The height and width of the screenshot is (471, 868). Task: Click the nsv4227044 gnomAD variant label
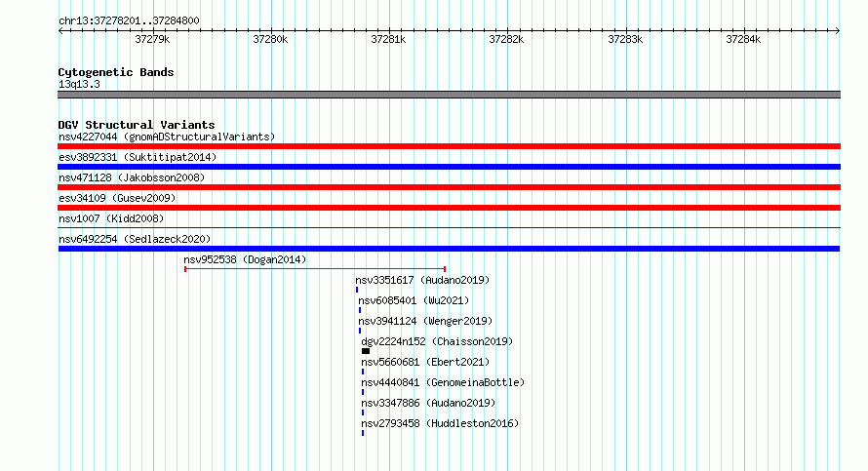point(167,137)
